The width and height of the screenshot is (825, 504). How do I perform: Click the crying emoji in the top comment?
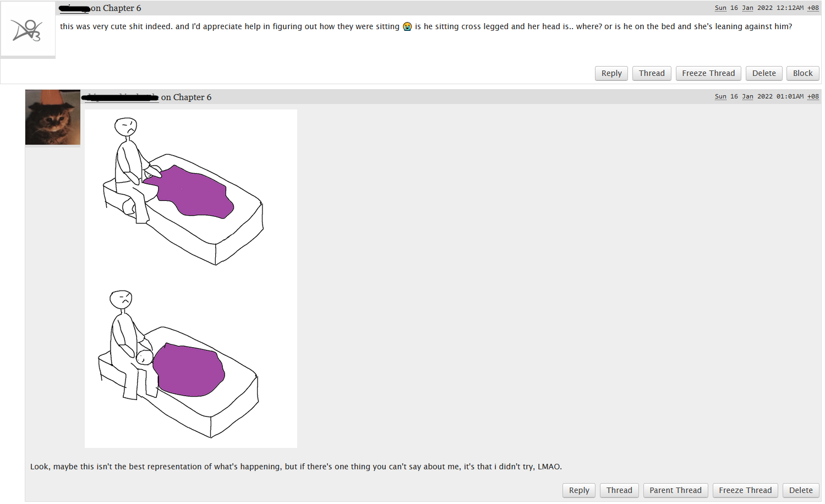coord(407,26)
